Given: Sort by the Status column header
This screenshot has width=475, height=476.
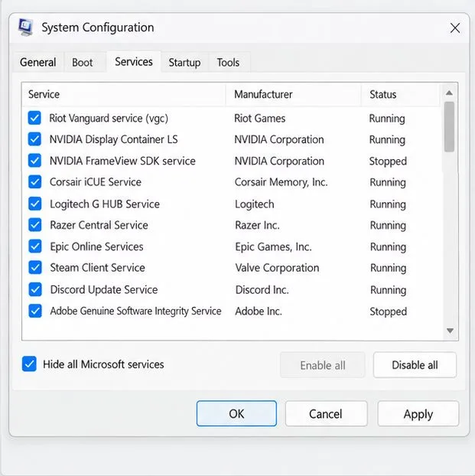Looking at the screenshot, I should pos(400,94).
